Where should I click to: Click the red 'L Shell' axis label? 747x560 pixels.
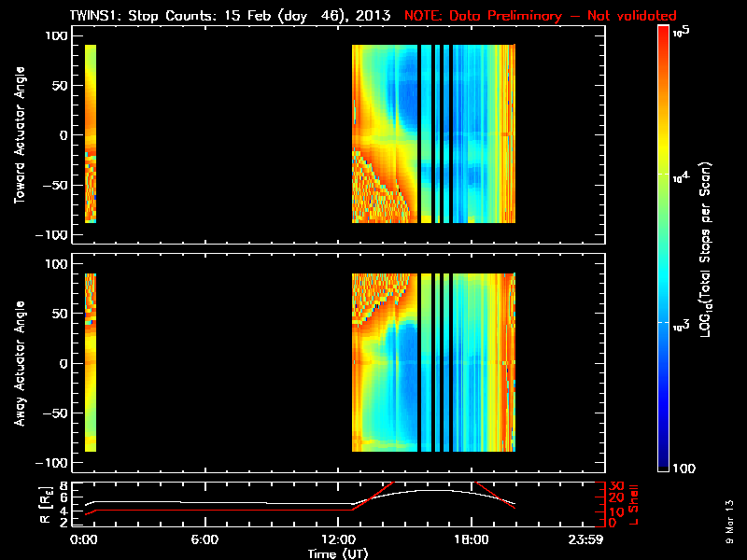633,505
